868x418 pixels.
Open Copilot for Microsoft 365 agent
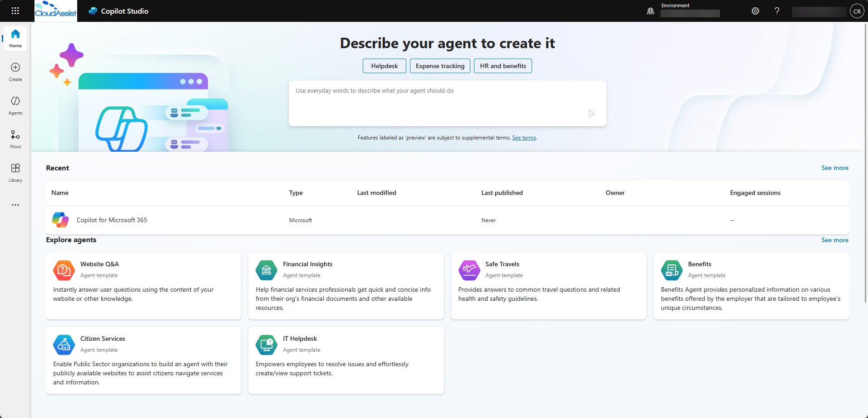[112, 220]
